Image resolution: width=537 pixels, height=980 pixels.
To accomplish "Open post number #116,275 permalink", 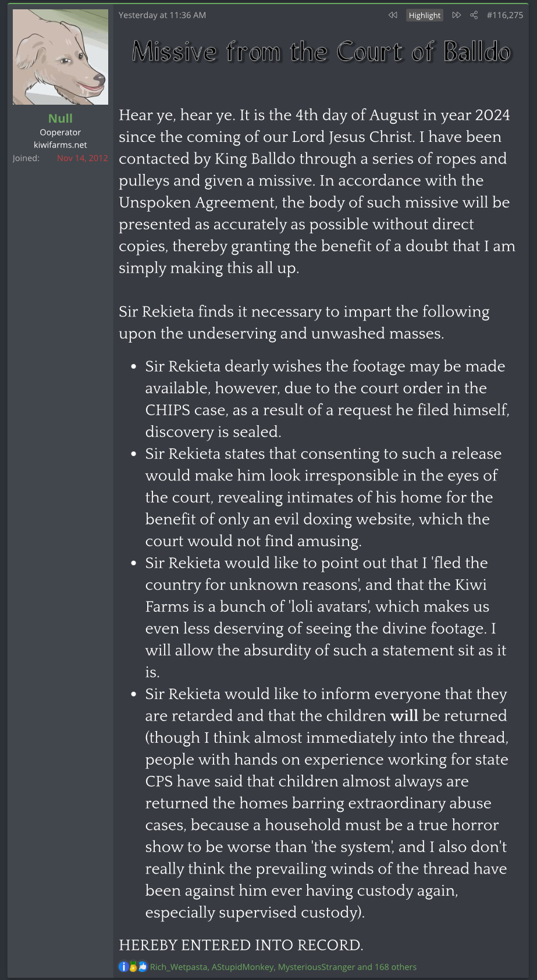I will (504, 15).
